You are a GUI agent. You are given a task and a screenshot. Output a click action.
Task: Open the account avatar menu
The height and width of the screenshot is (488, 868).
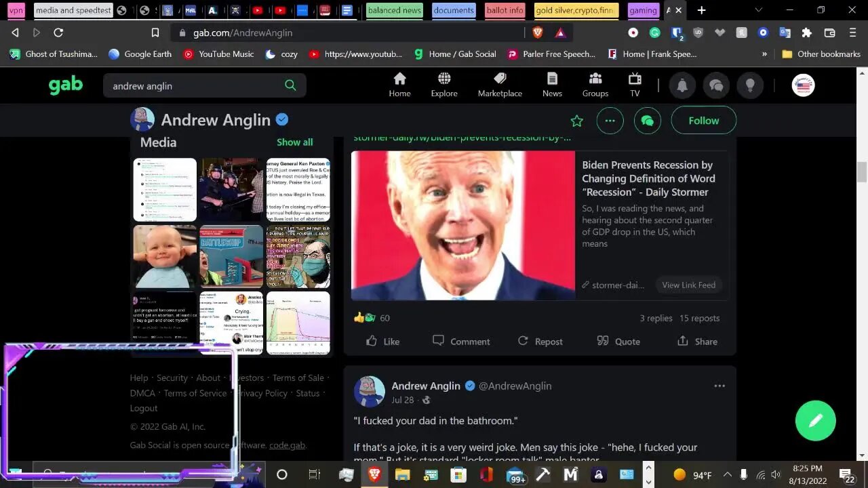coord(803,85)
